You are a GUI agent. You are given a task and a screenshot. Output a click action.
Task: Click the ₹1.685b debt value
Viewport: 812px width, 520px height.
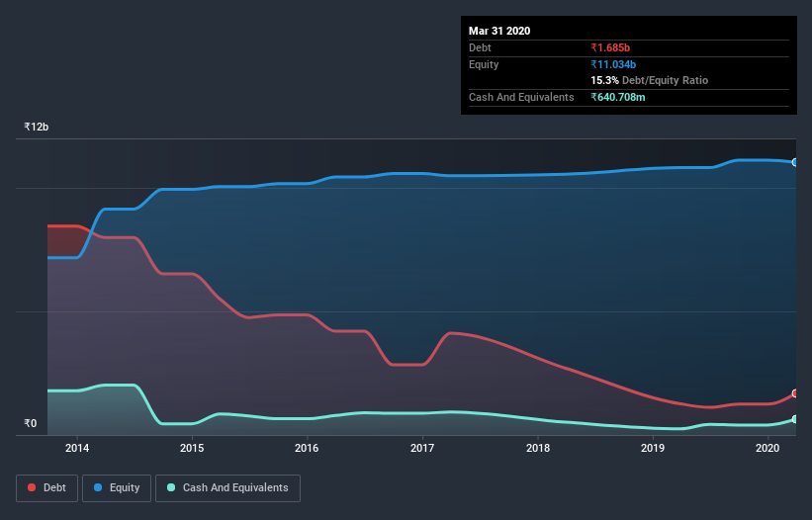[610, 47]
